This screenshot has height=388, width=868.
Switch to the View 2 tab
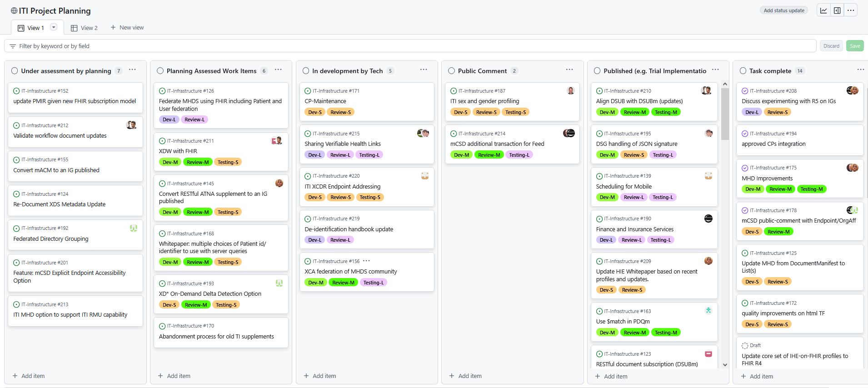[85, 28]
